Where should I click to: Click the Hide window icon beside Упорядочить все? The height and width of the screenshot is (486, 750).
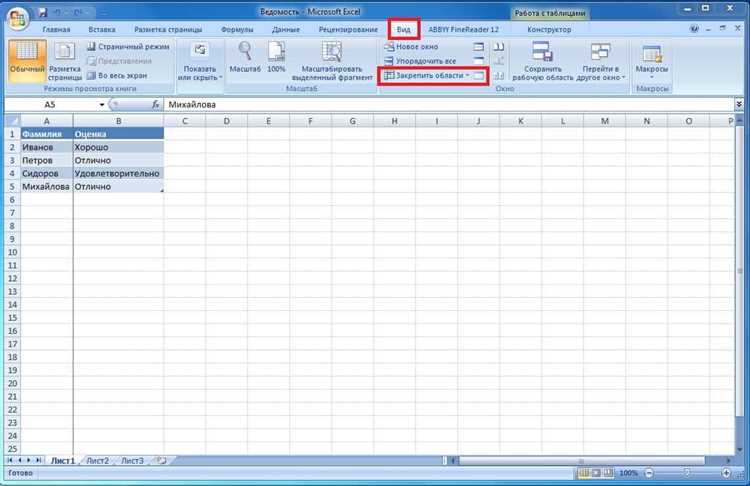[478, 61]
